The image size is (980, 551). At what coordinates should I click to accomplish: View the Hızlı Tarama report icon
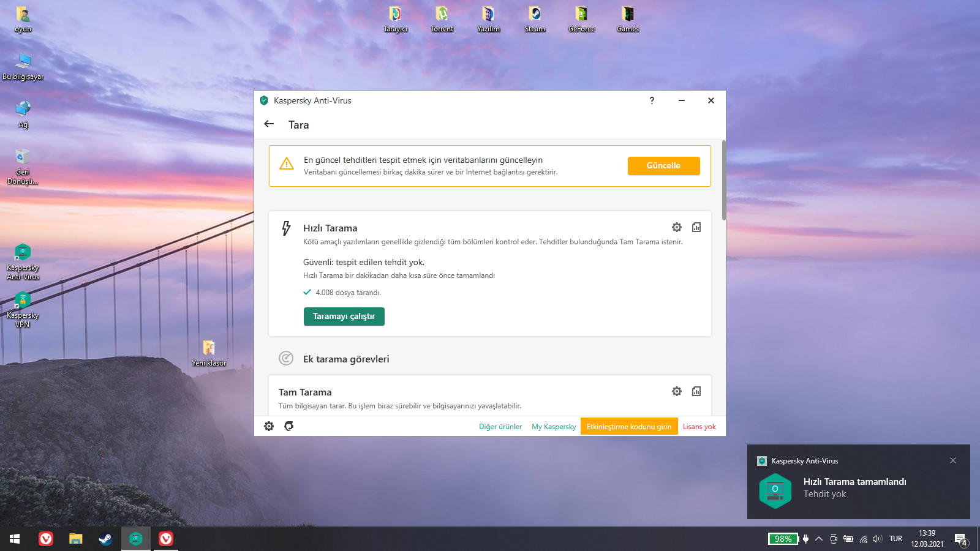[x=696, y=227]
